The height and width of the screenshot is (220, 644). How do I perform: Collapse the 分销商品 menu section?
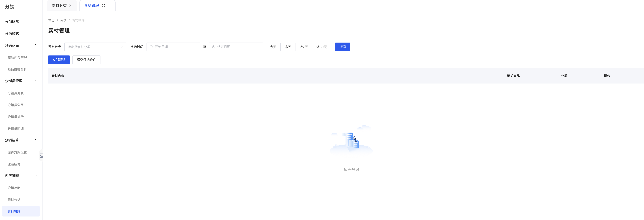[36, 45]
